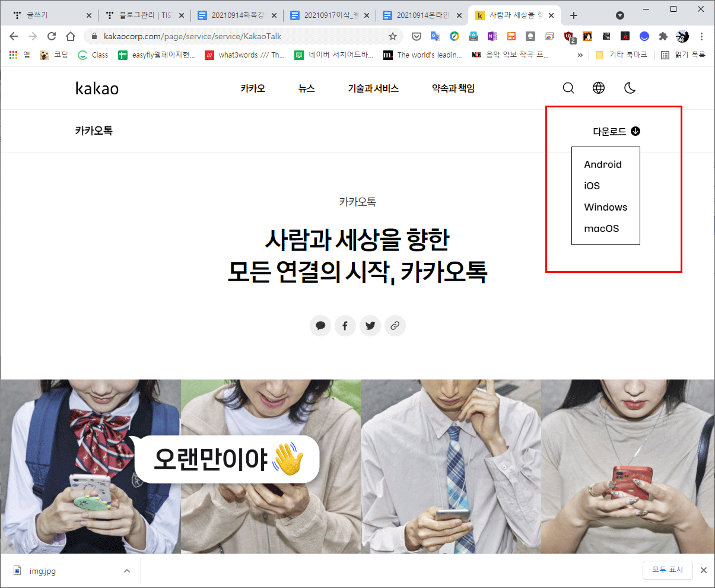Screen dimensions: 715x588
Task: Switch to the 20210914온라인 docs tab
Action: 422,15
